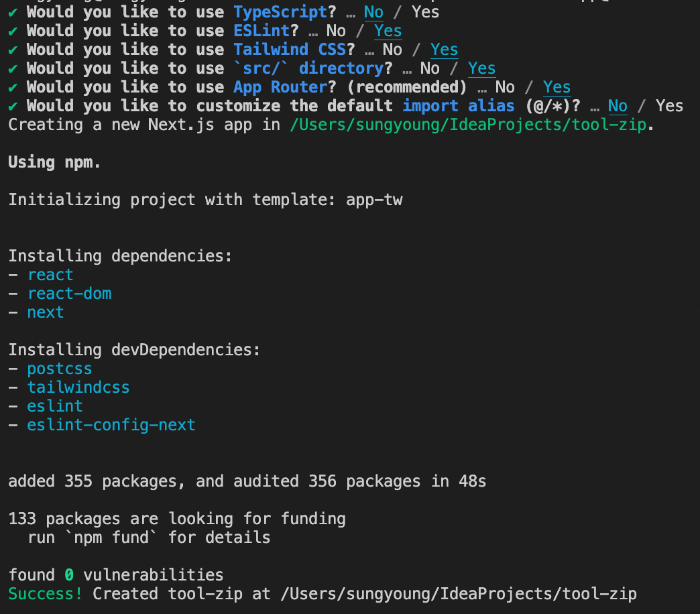Click the 'TypeScript' highlighted word
Screen dimensions: 700x614
click(280, 12)
